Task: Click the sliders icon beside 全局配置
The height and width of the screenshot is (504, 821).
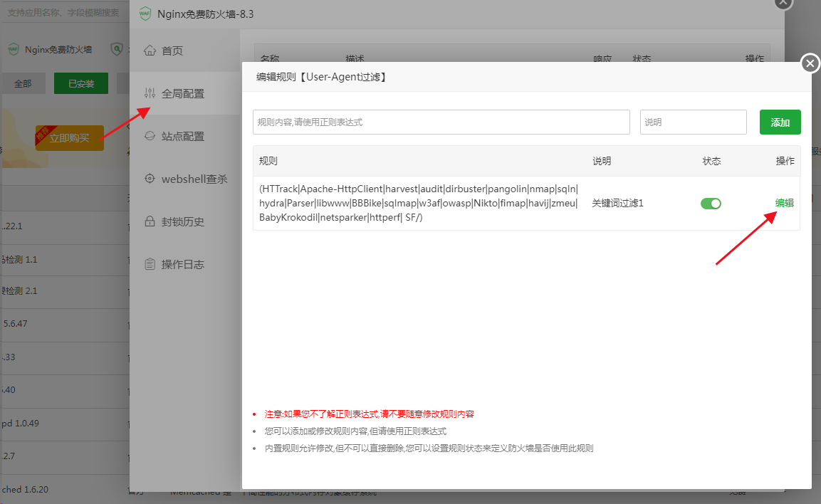Action: coord(150,93)
